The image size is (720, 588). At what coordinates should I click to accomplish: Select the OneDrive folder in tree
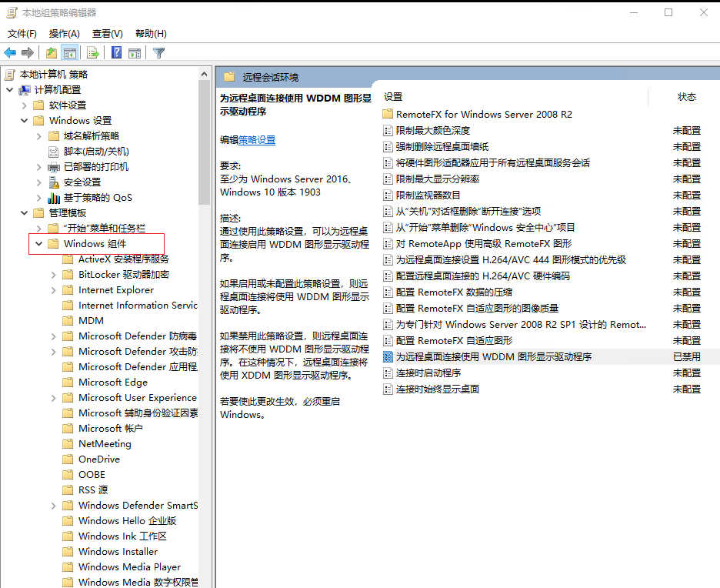(x=99, y=459)
